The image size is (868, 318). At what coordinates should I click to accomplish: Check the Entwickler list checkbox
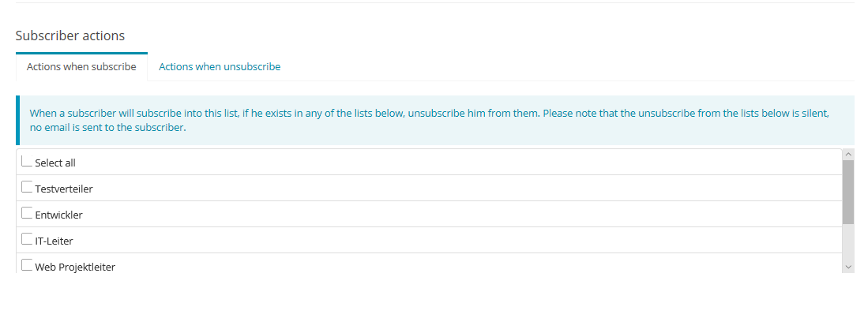pyautogui.click(x=27, y=214)
